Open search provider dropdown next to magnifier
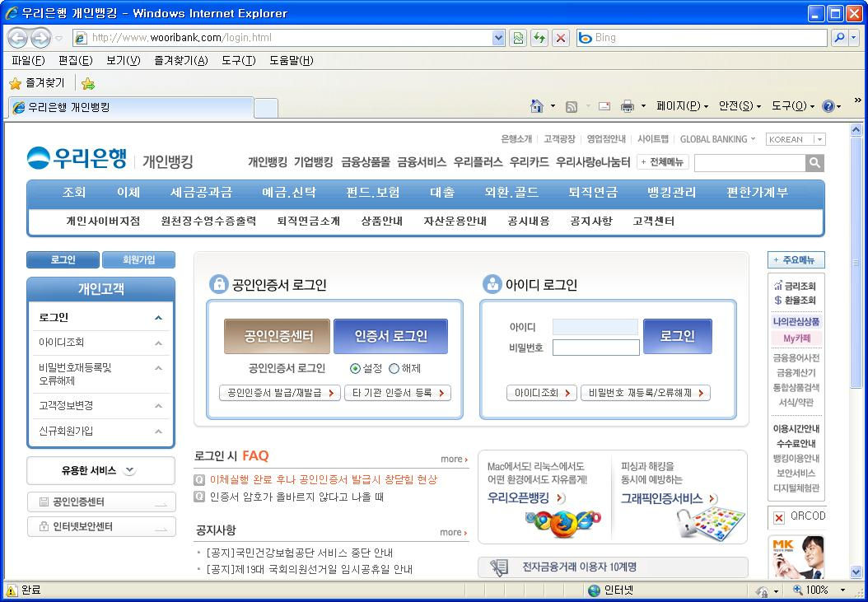Image resolution: width=868 pixels, height=602 pixels. pos(854,38)
